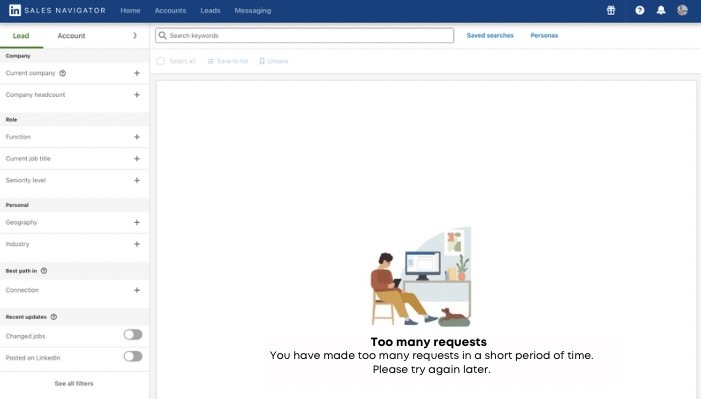Click the Seniority level label
Screen dimensions: 701x399
tap(26, 180)
